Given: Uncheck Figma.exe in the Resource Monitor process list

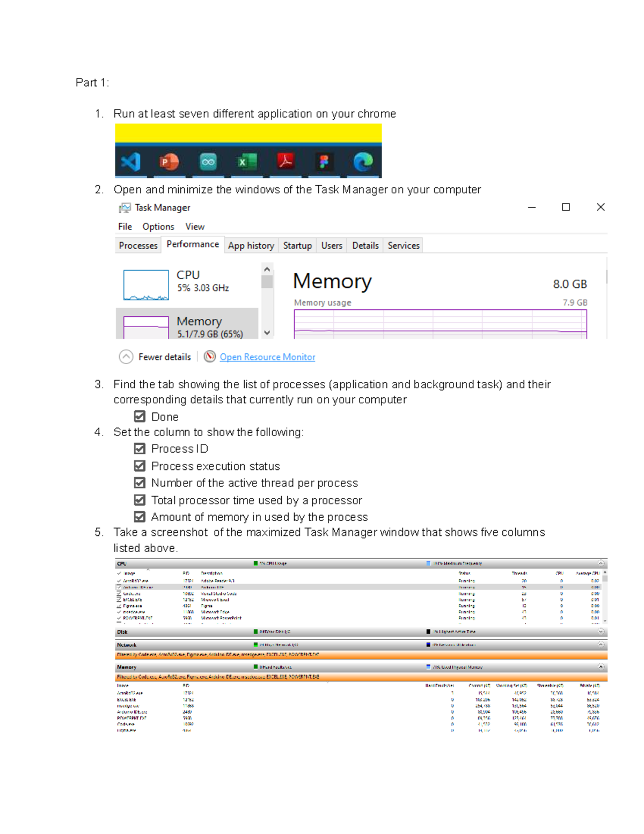Looking at the screenshot, I should coord(119,605).
